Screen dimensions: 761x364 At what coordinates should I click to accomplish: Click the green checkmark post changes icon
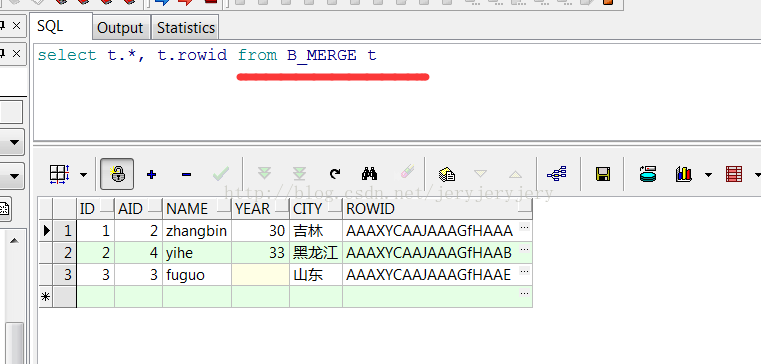pos(221,173)
